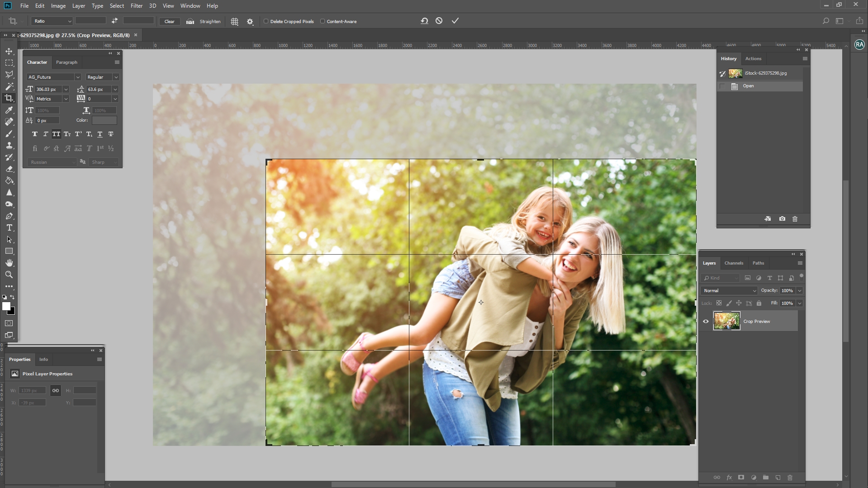Open the AG_Futura font family dropdown
868x488 pixels.
coord(77,77)
